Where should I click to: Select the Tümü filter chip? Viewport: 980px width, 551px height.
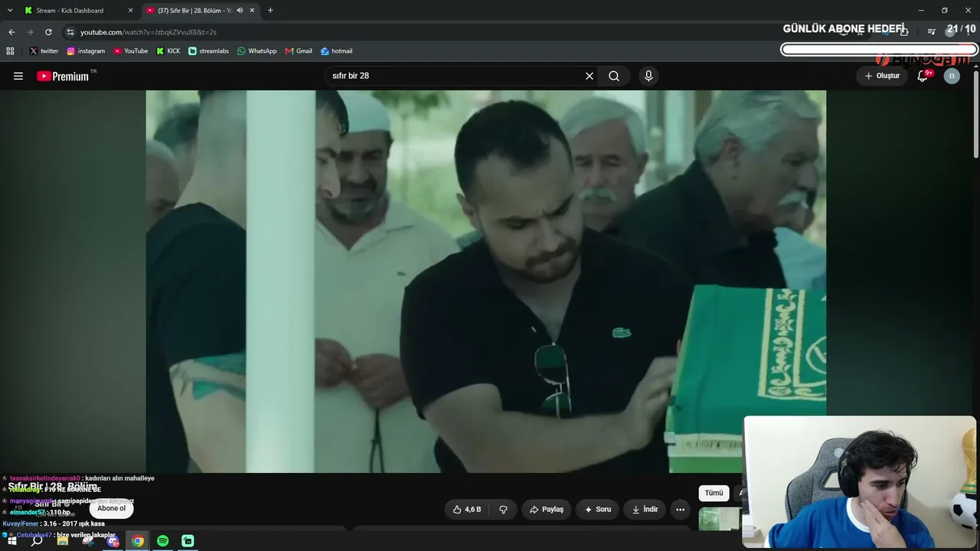(x=714, y=493)
